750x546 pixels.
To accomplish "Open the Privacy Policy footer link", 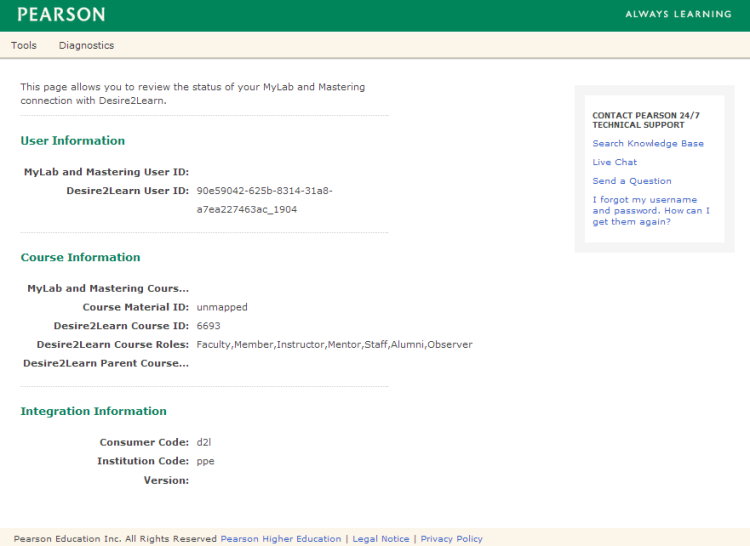I will click(451, 539).
